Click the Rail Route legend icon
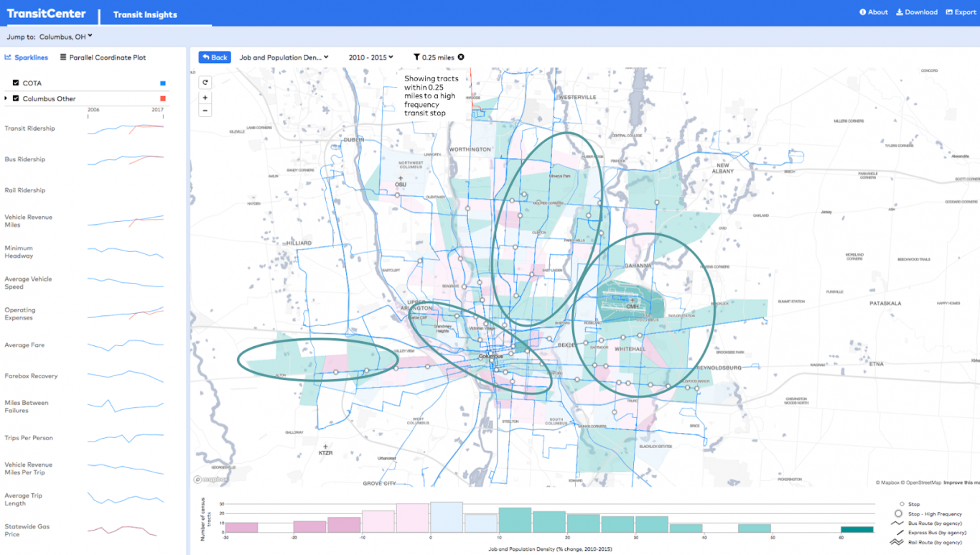The image size is (980, 555). 897,542
